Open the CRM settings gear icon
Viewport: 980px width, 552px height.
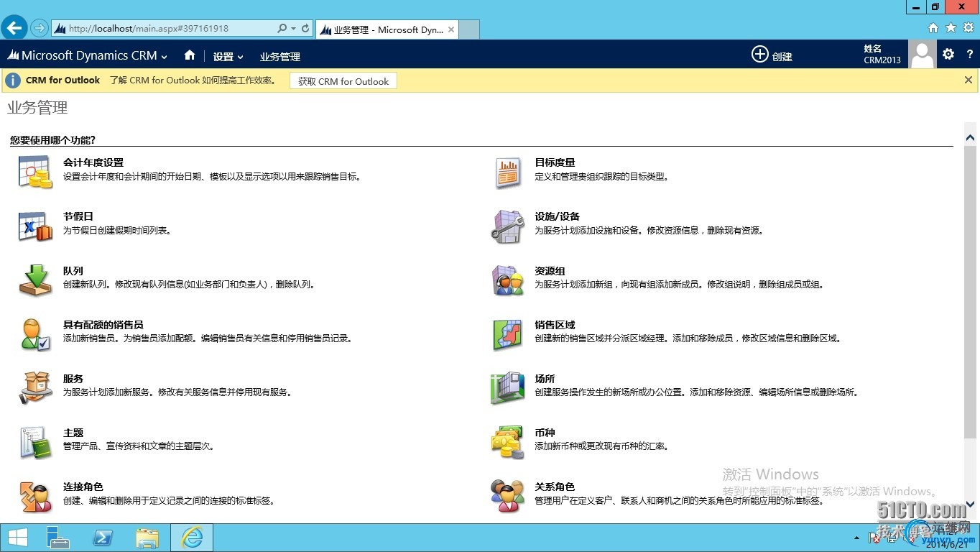tap(948, 55)
